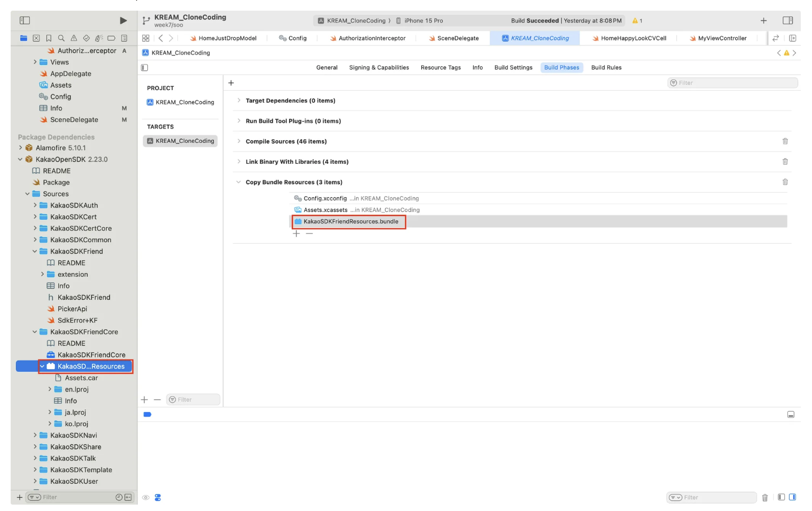Viewport: 812px width, 511px height.
Task: Toggle source control status filter icon
Action: 128,497
